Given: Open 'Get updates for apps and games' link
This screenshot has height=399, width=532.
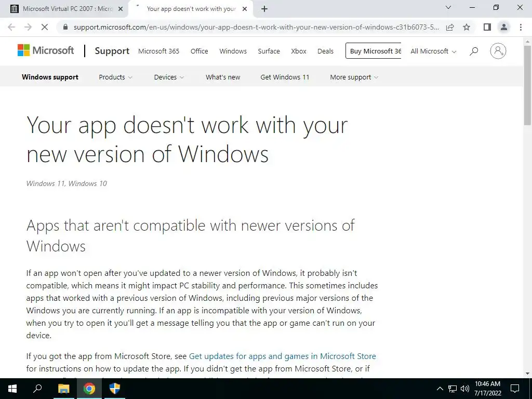Looking at the screenshot, I should pyautogui.click(x=282, y=356).
